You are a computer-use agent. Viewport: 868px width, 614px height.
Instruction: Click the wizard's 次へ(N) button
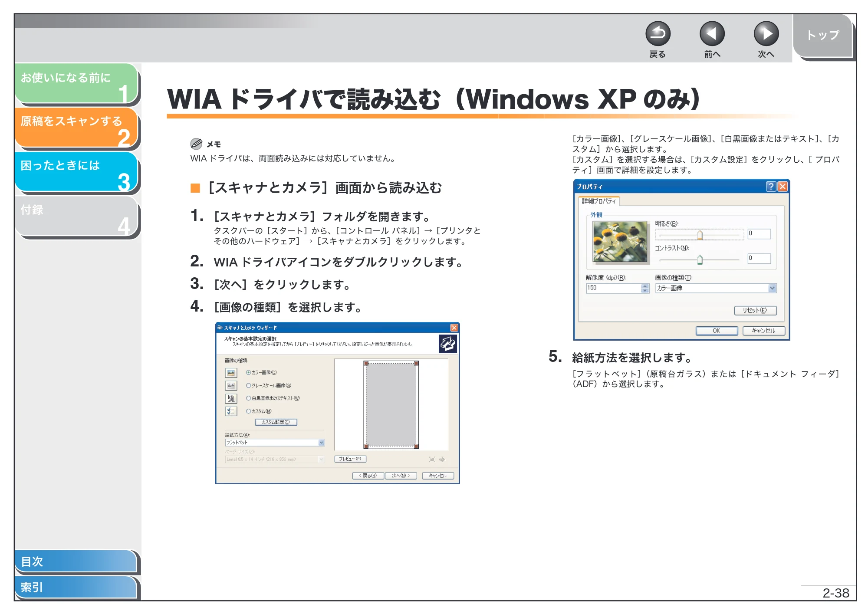(401, 476)
